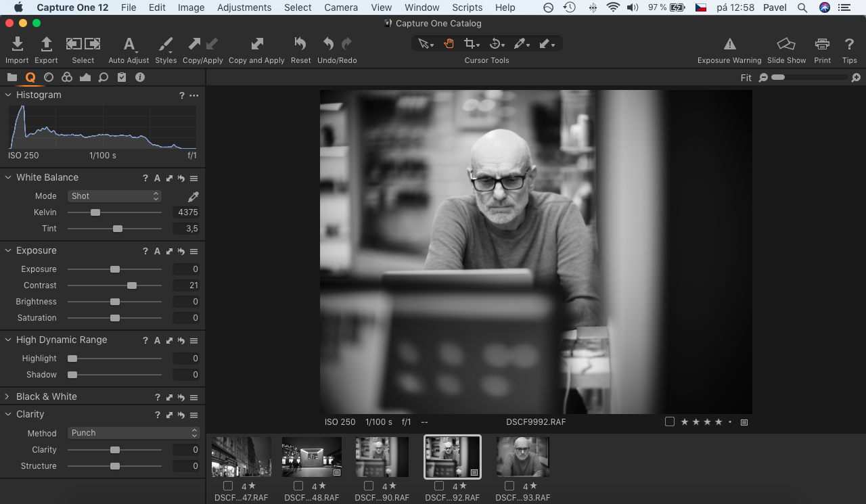Switch to the Metadata tool tab
This screenshot has height=504, width=866.
[x=122, y=76]
